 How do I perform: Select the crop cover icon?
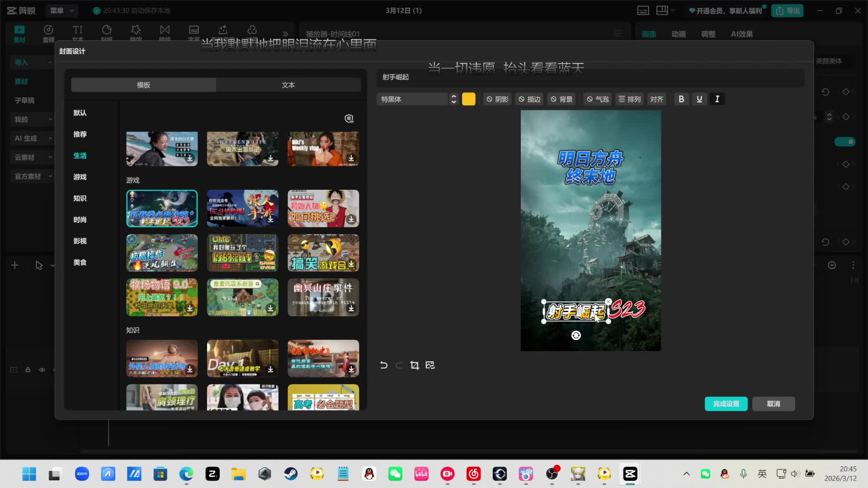pyautogui.click(x=415, y=365)
